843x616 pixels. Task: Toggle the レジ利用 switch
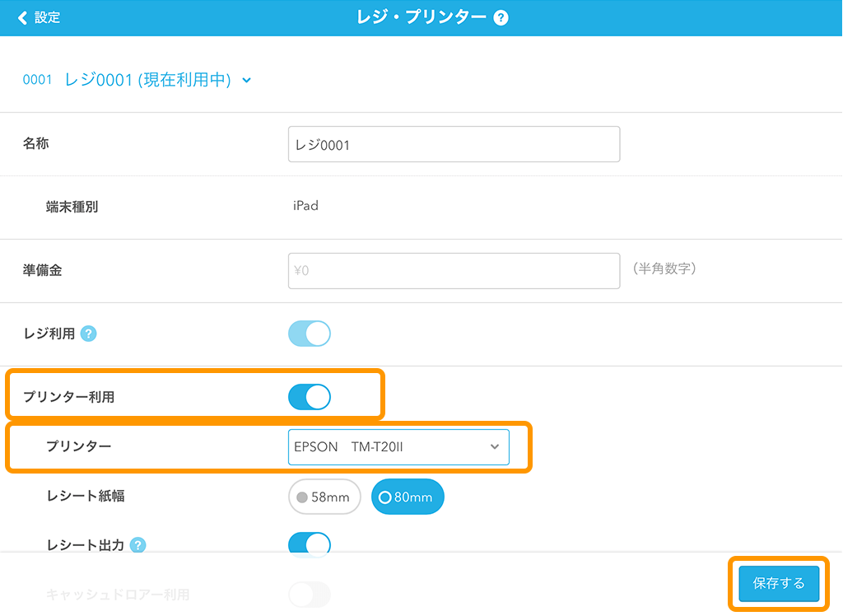pos(310,334)
